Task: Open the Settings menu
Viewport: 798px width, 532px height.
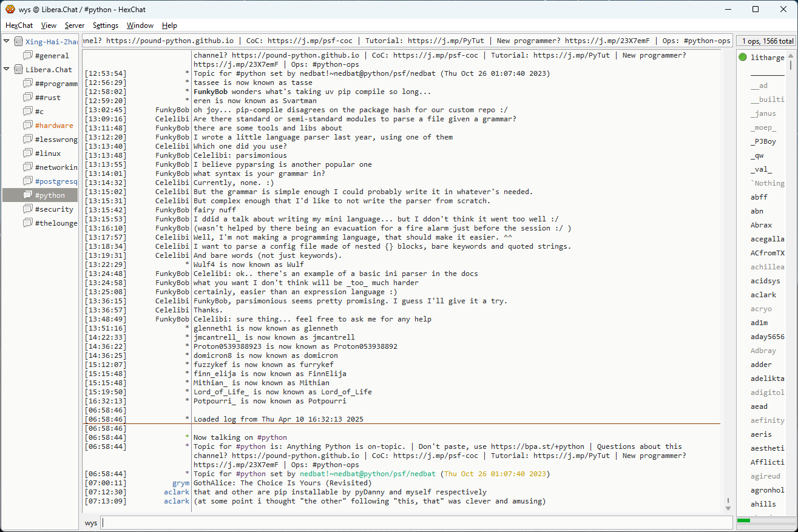Action: 105,25
